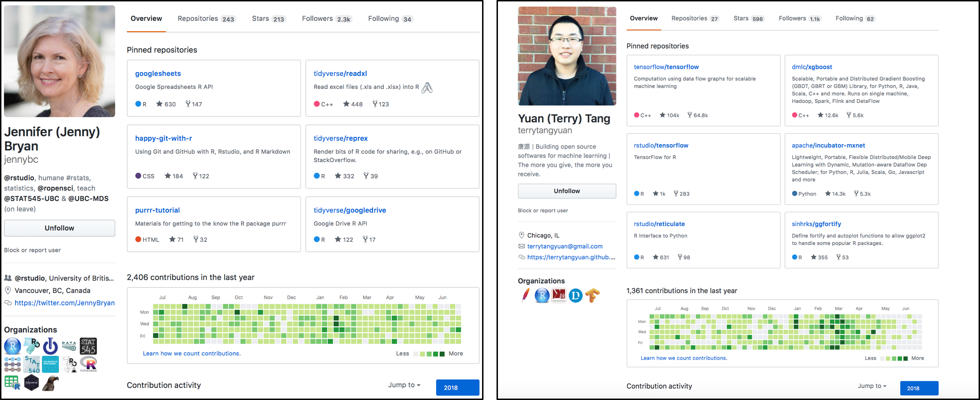Switch to Repositories 27 tab

[x=695, y=18]
